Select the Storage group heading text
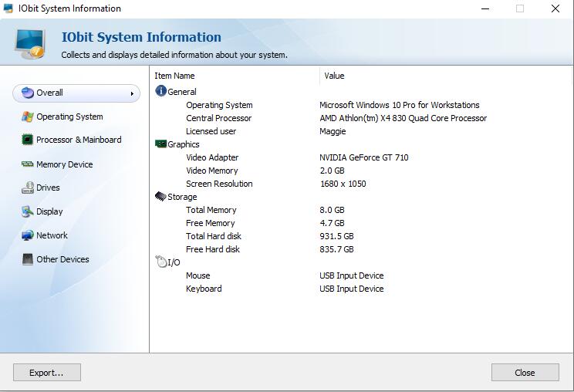574x392 pixels. [x=182, y=197]
